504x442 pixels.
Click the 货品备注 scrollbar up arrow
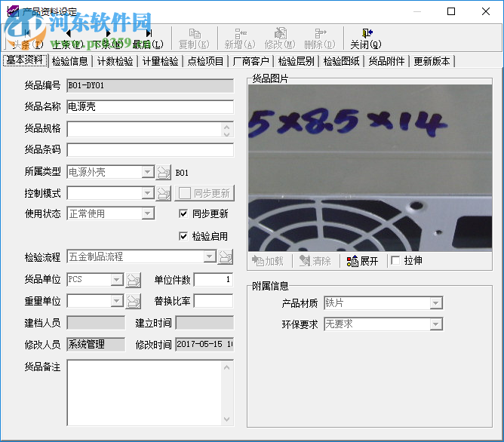click(226, 367)
